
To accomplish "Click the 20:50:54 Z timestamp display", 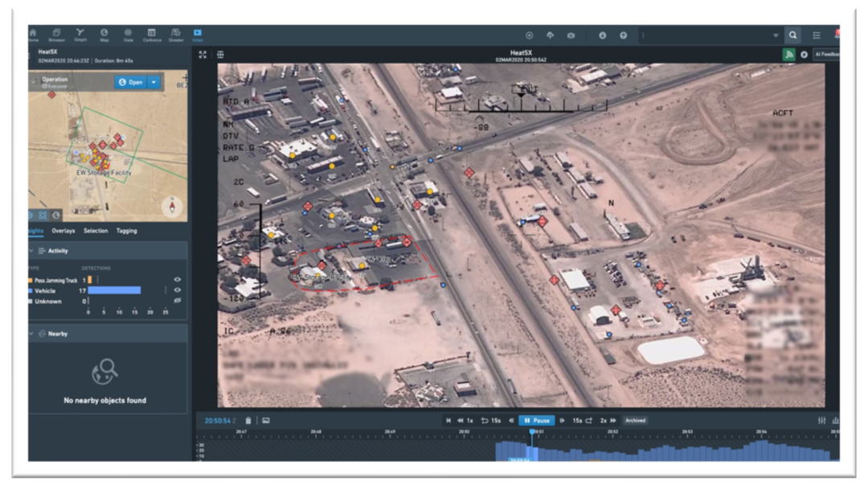I will (220, 421).
